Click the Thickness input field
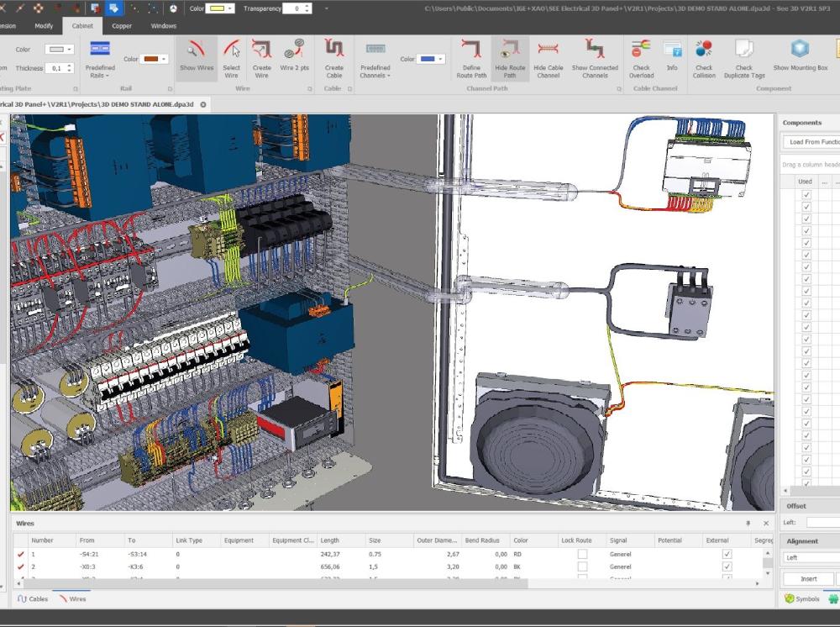 pos(55,68)
